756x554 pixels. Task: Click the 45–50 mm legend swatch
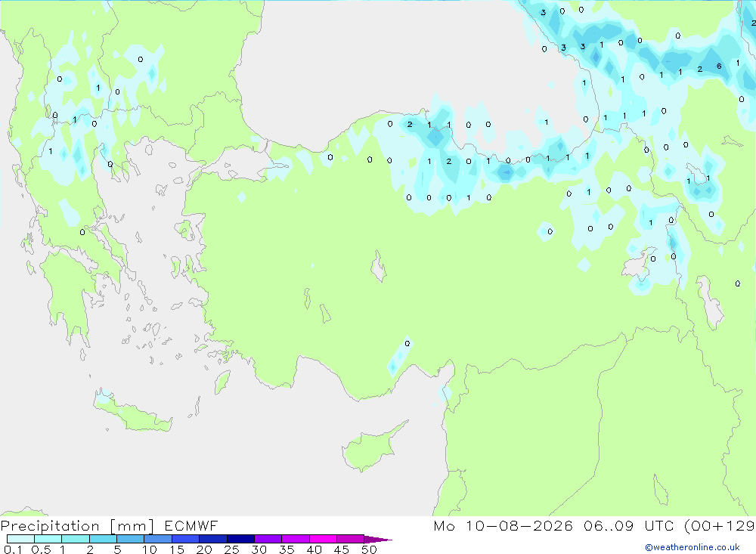pos(351,539)
